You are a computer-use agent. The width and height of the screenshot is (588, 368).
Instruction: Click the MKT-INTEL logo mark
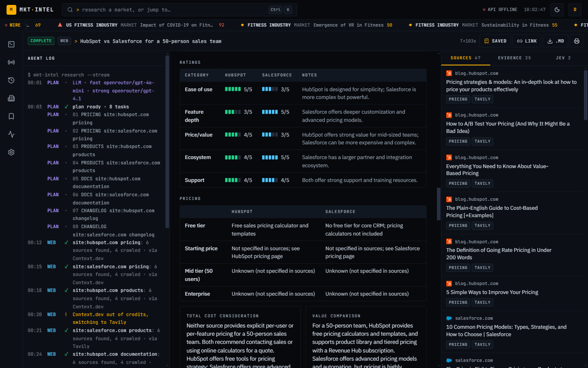click(x=11, y=9)
